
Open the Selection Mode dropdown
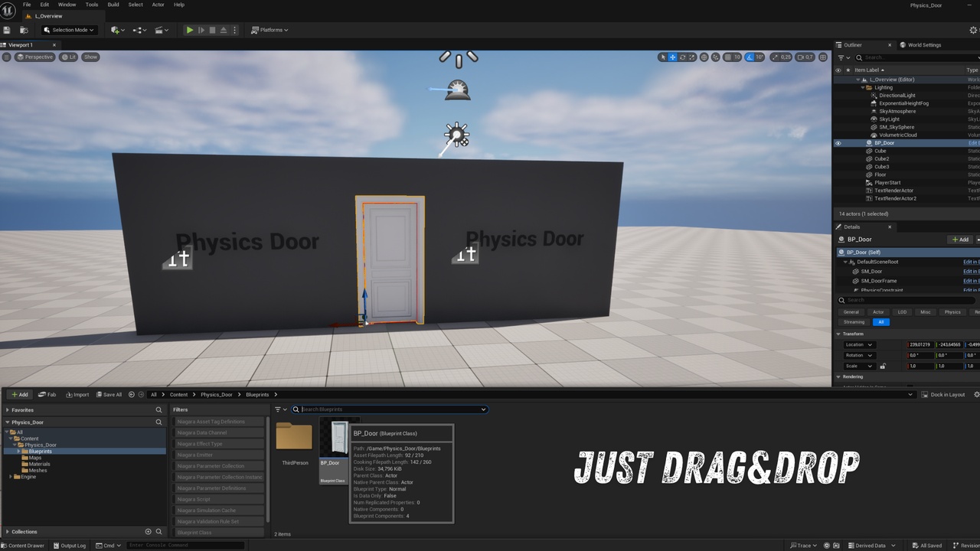69,30
